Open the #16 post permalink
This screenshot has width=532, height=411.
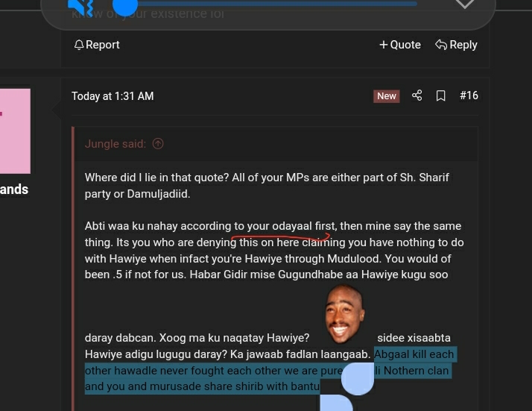tap(469, 95)
